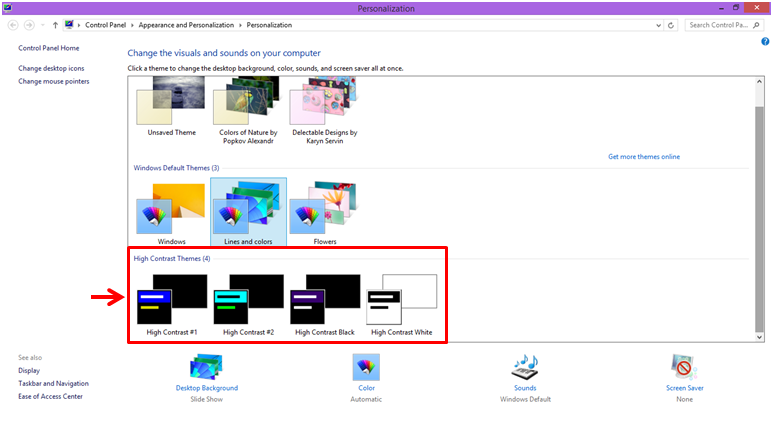Image resolution: width=772 pixels, height=421 pixels.
Task: Open Help with the question mark icon
Action: tap(765, 42)
